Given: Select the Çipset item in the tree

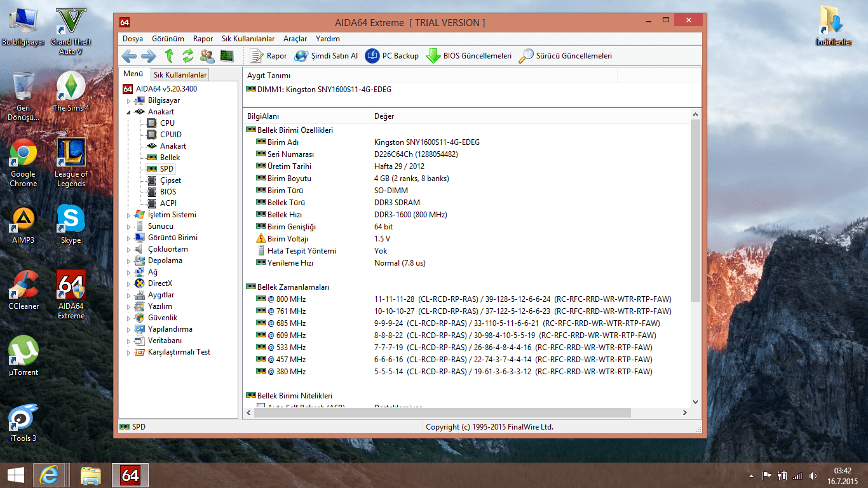Looking at the screenshot, I should point(170,180).
